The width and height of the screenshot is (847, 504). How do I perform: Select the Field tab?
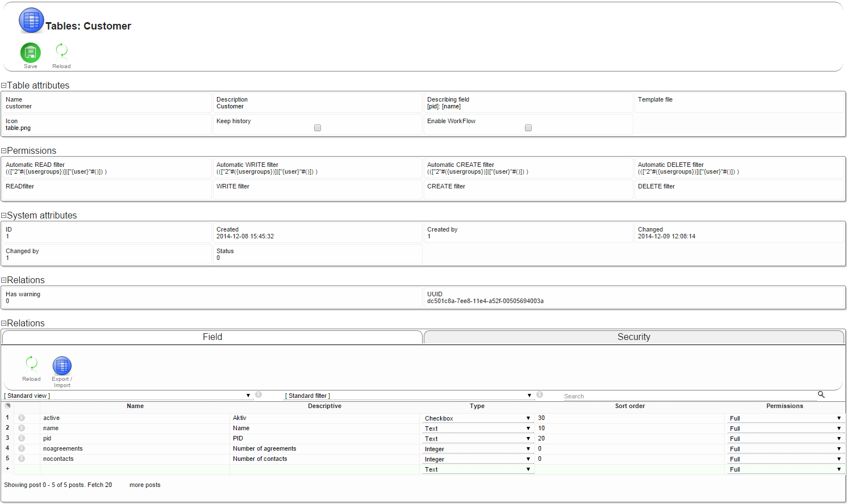(x=212, y=337)
